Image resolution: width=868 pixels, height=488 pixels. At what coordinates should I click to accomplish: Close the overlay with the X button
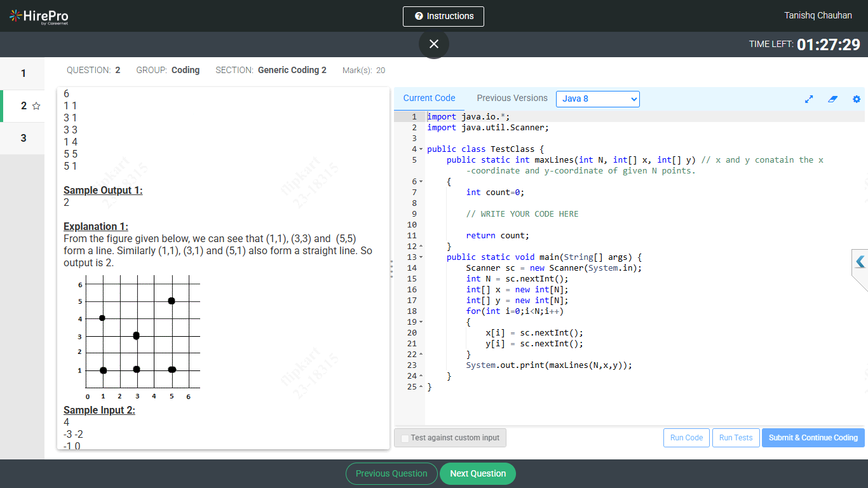pos(434,44)
